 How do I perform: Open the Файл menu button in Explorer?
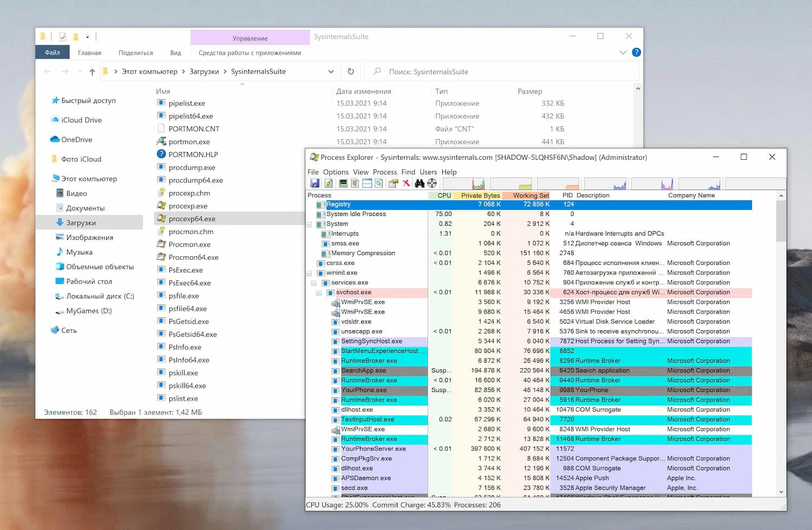tap(52, 52)
